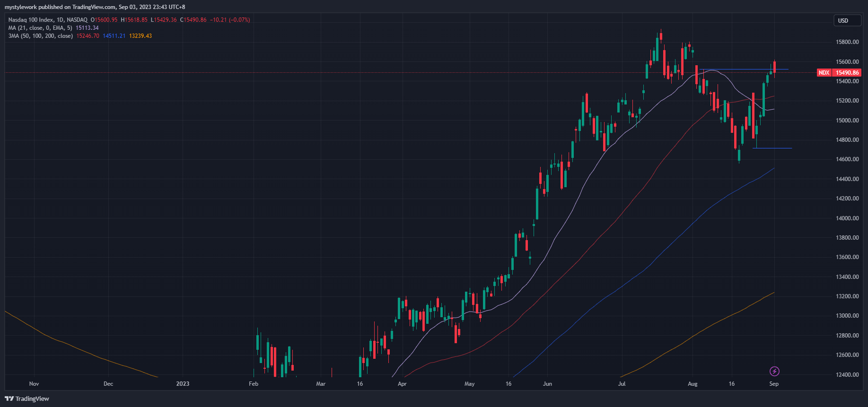Click the 15600.00 price axis label
This screenshot has width=868, height=407.
click(x=847, y=62)
